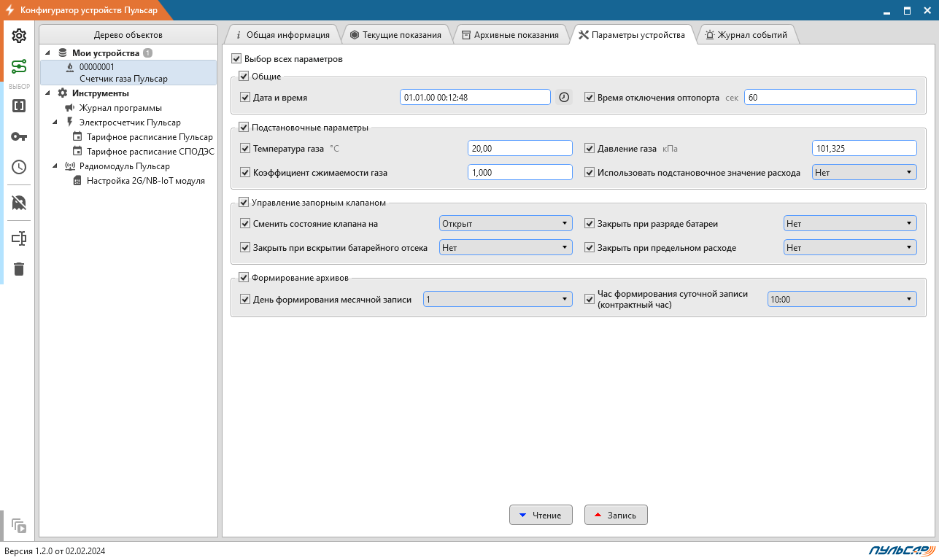Click the lightning app icon in title bar

click(9, 10)
